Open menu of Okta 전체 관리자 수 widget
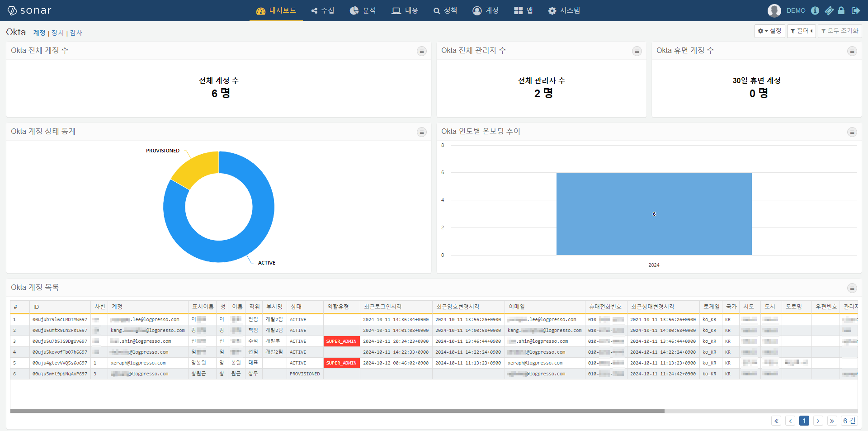868x431 pixels. [637, 51]
